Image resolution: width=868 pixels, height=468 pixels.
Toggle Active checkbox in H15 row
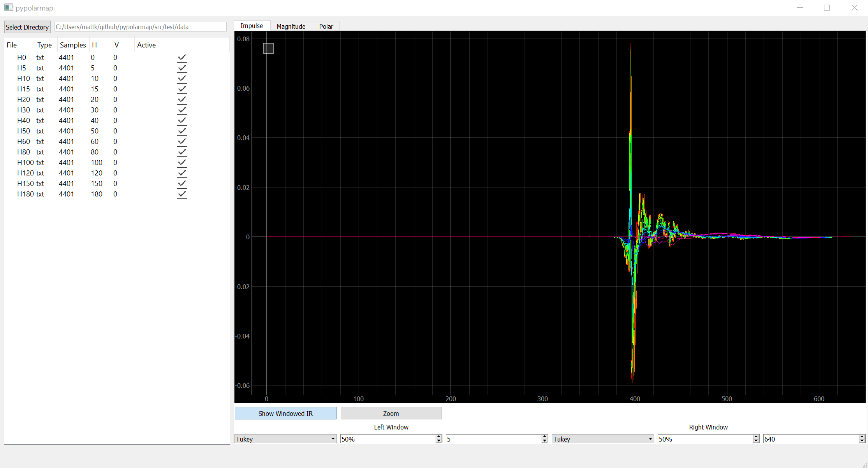182,89
